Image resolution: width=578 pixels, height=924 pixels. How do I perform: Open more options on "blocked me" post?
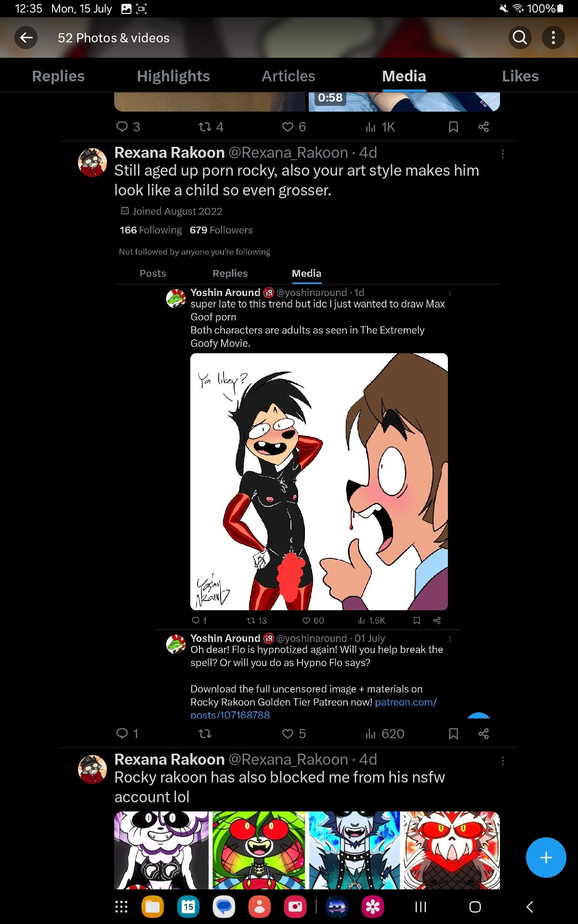click(502, 761)
